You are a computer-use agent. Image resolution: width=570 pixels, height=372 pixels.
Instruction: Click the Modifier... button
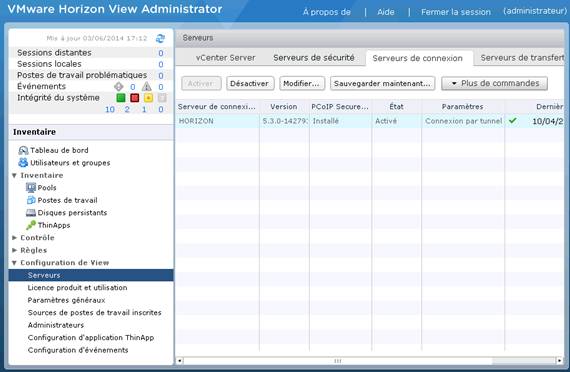click(301, 84)
